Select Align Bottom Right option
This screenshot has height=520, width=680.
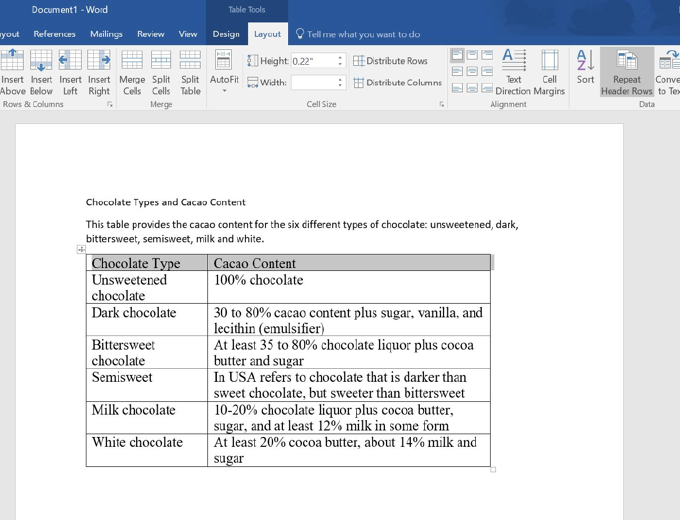[x=487, y=88]
